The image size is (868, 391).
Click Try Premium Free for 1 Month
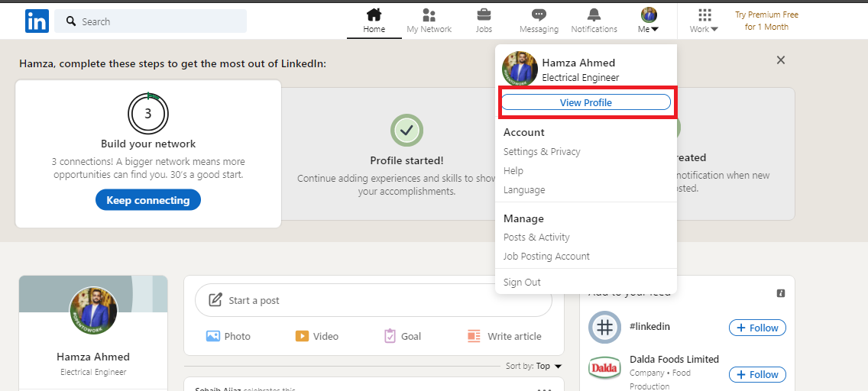point(766,21)
